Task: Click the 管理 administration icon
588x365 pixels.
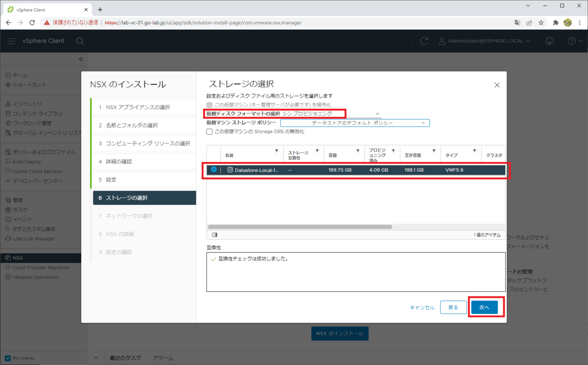Action: coord(8,200)
